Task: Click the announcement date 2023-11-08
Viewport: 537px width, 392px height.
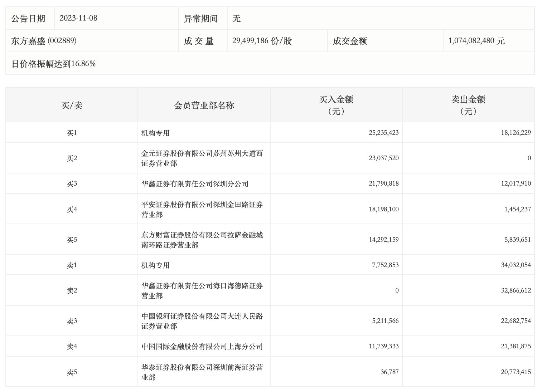Action: click(x=78, y=18)
